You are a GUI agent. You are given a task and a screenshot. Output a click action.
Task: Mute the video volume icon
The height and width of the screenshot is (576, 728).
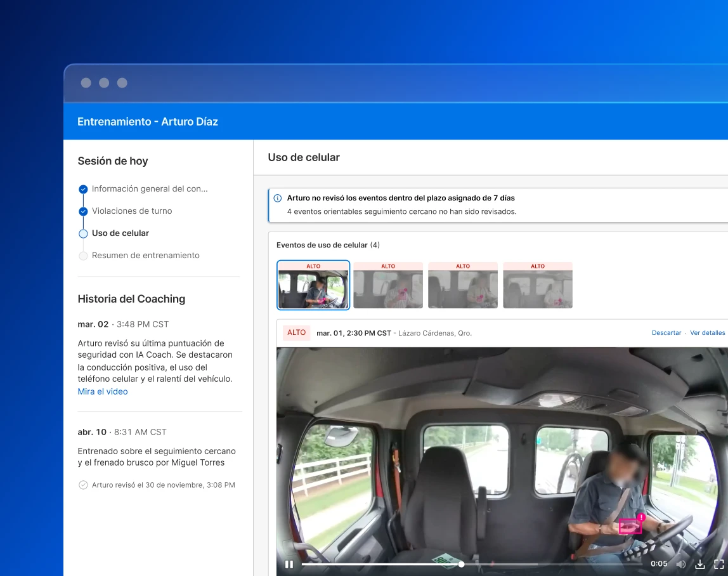681,564
